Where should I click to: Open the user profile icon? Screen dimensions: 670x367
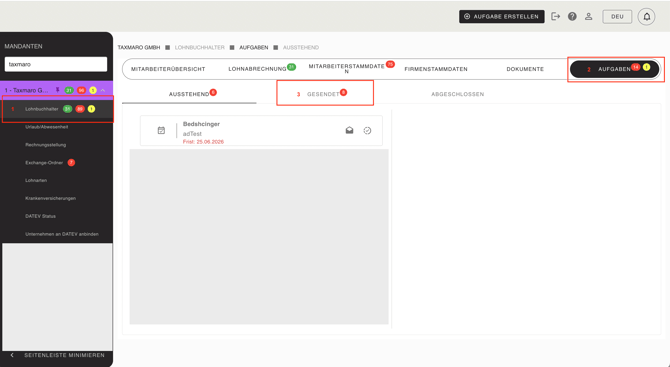(589, 17)
